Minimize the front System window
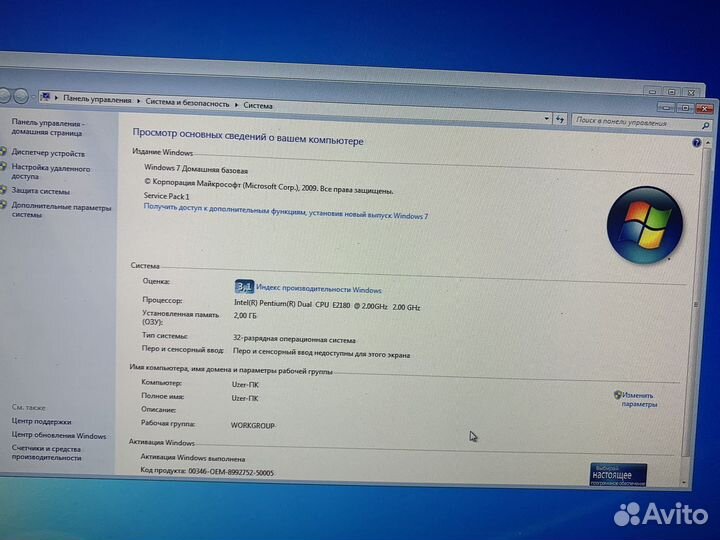Screen dimensions: 720x540 pyautogui.click(x=667, y=108)
